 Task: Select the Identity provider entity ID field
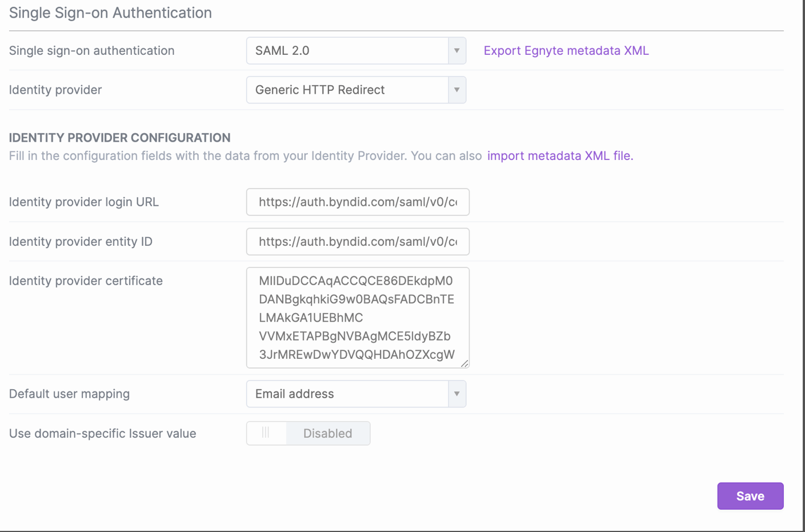pyautogui.click(x=357, y=241)
